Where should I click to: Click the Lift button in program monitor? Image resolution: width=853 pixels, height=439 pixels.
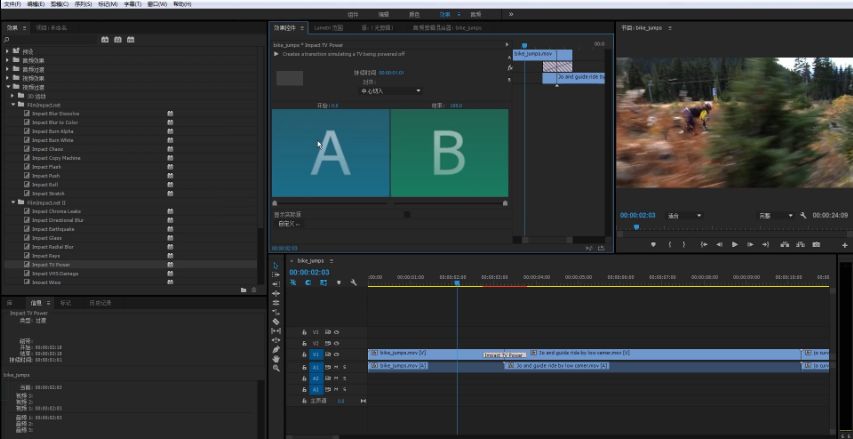click(x=784, y=245)
